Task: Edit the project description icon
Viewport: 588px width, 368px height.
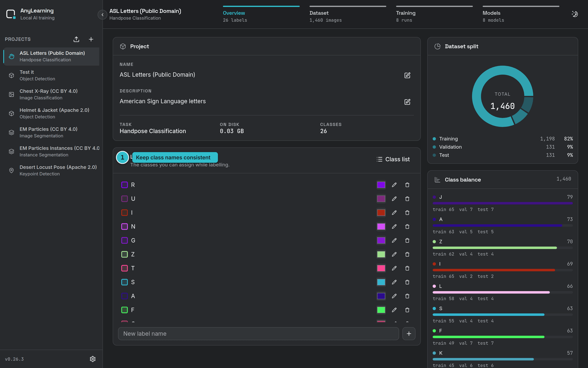Action: point(407,102)
